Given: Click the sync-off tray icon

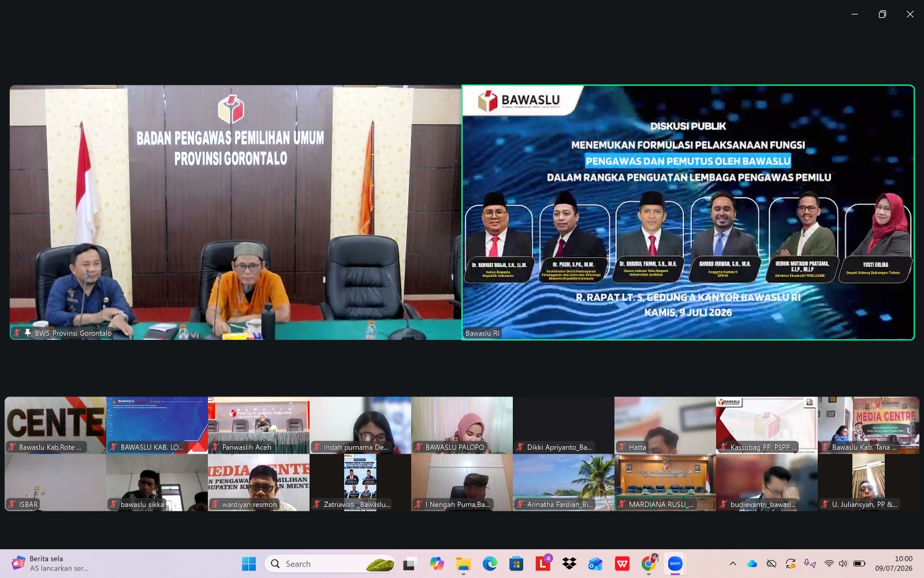Looking at the screenshot, I should [x=771, y=564].
